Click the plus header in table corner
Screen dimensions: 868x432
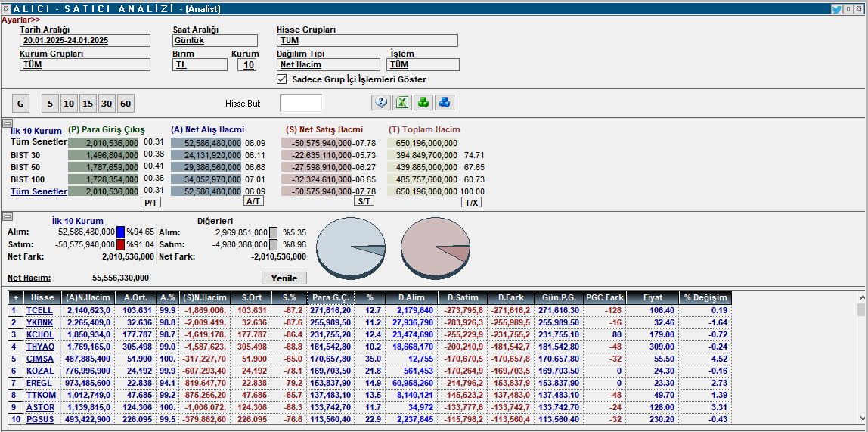coord(15,297)
